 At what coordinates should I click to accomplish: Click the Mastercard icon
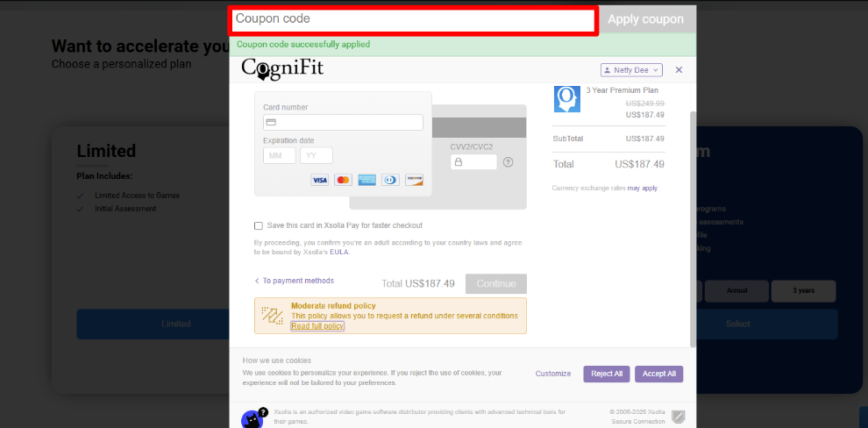click(x=343, y=180)
